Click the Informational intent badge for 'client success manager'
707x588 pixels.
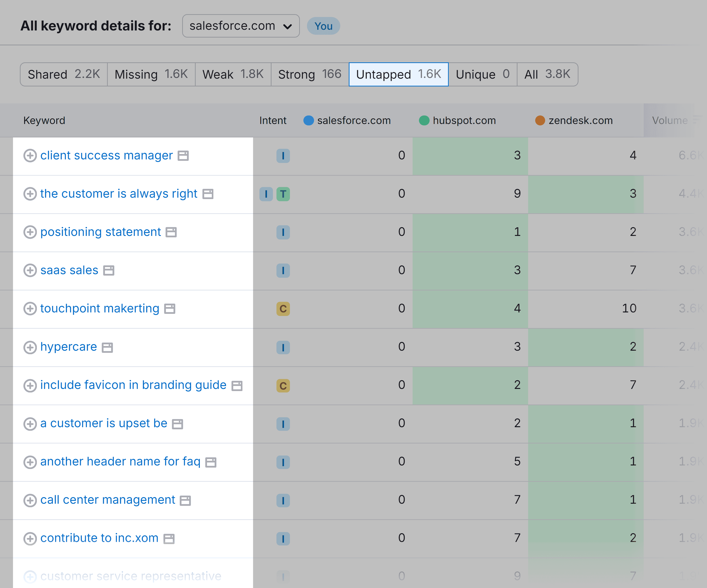click(283, 156)
